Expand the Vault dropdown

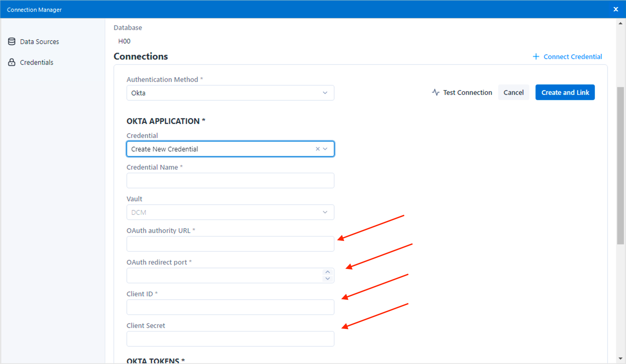[x=325, y=213]
